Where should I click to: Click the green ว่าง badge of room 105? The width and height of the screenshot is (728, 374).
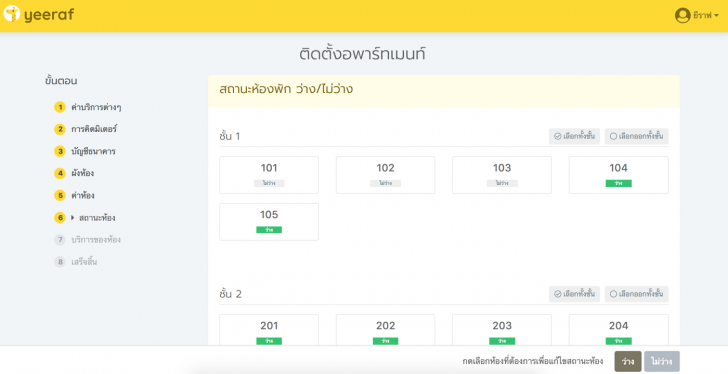(x=269, y=230)
